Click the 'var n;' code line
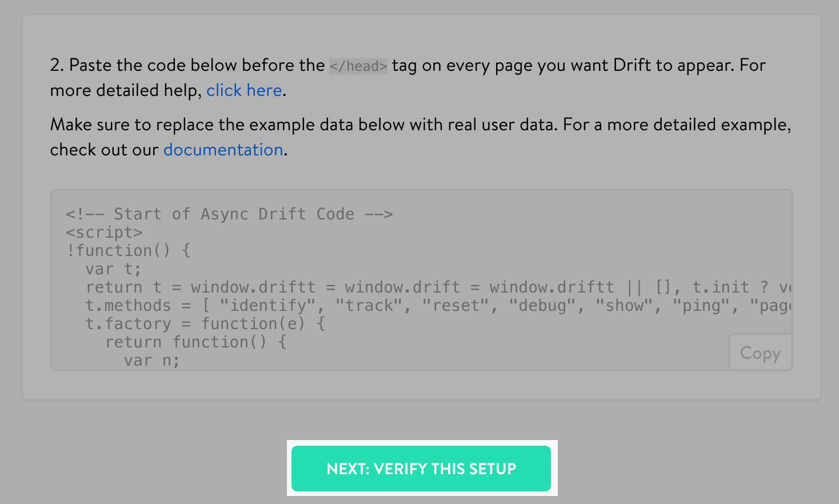This screenshot has width=839, height=504. pyautogui.click(x=151, y=361)
